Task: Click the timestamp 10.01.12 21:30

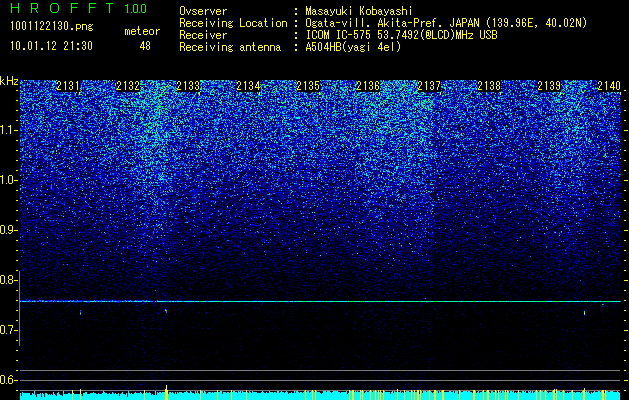Action: (x=51, y=46)
